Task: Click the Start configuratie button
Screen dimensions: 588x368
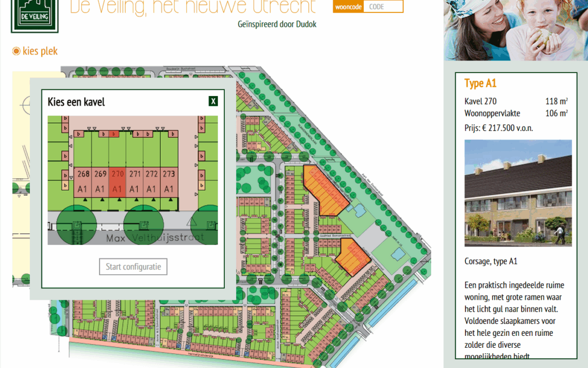Action: [133, 267]
